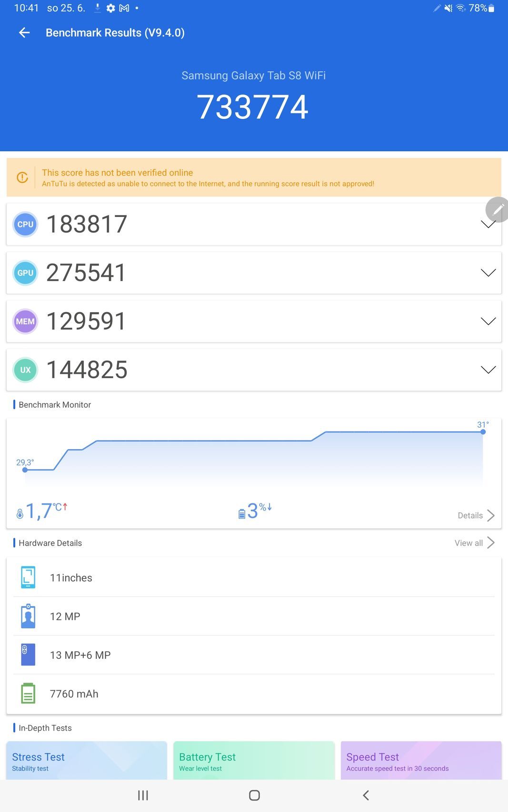The image size is (508, 812).
Task: Tap Android back navigation button
Action: 366,795
